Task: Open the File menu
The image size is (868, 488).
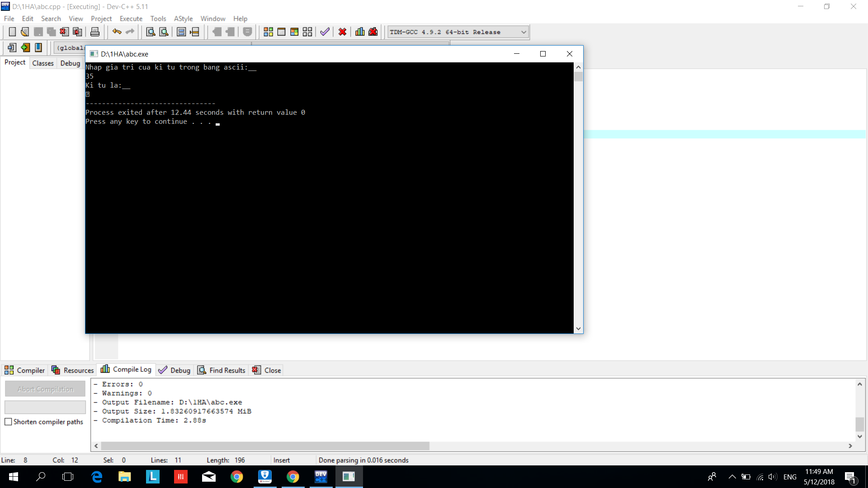Action: coord(9,19)
